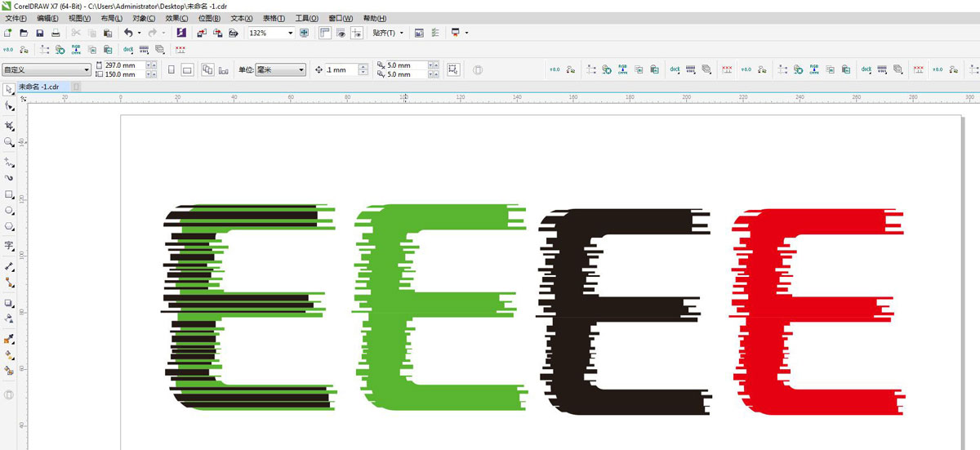The image size is (980, 450).
Task: Select the Transparency tool
Action: click(x=9, y=319)
